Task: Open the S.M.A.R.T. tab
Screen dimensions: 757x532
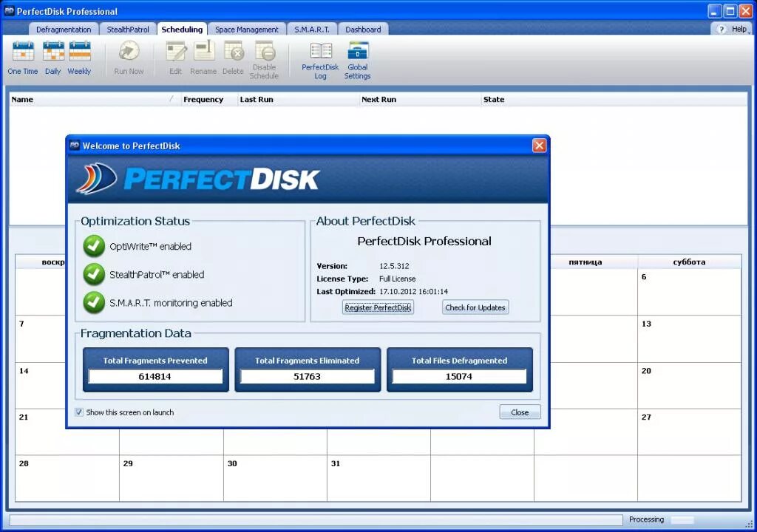Action: pyautogui.click(x=312, y=30)
